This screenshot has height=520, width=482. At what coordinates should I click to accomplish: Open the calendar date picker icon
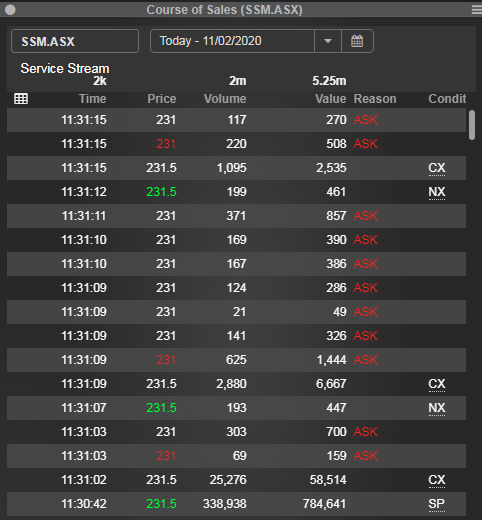[x=357, y=41]
